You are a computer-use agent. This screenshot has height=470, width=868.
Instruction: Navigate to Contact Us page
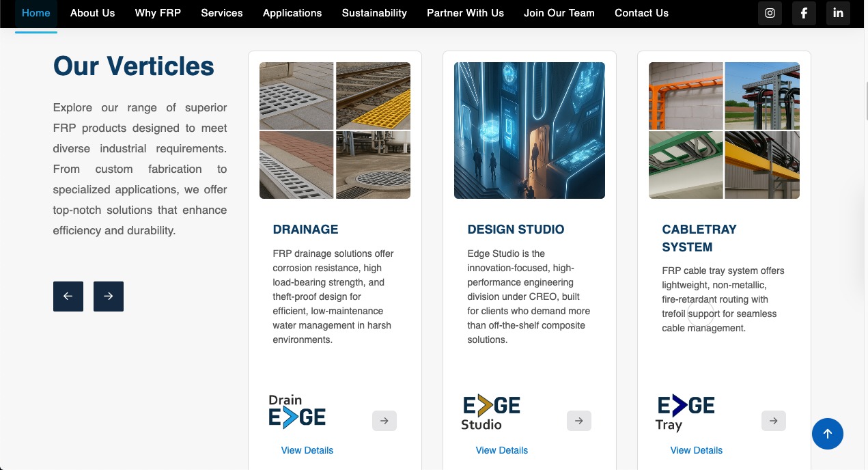641,13
